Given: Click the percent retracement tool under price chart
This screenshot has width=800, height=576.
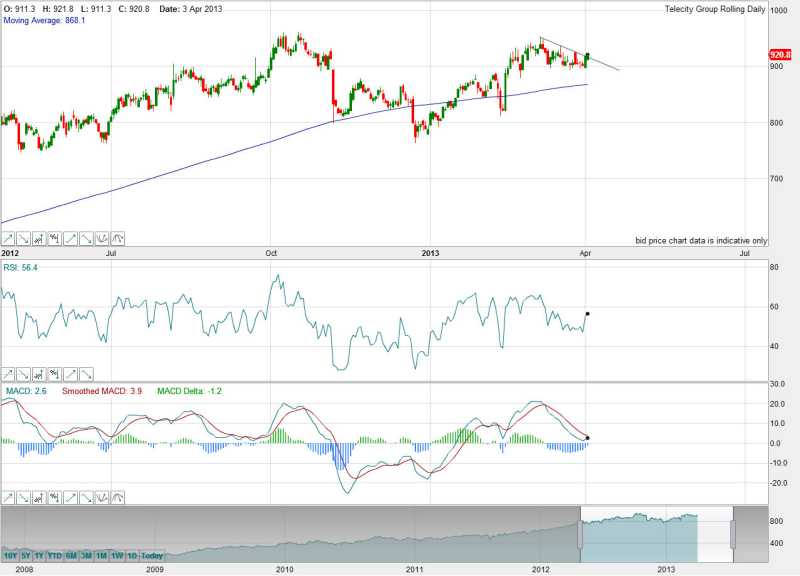Looking at the screenshot, I should [x=54, y=238].
